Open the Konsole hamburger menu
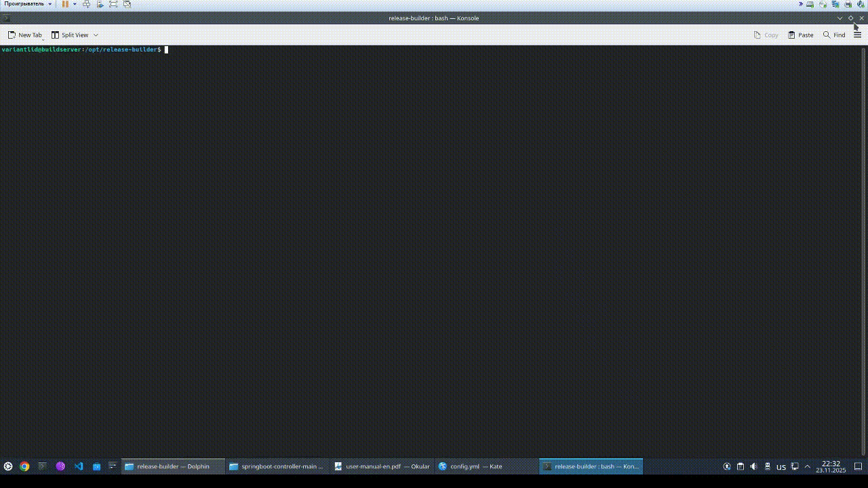This screenshot has width=868, height=488. 857,35
